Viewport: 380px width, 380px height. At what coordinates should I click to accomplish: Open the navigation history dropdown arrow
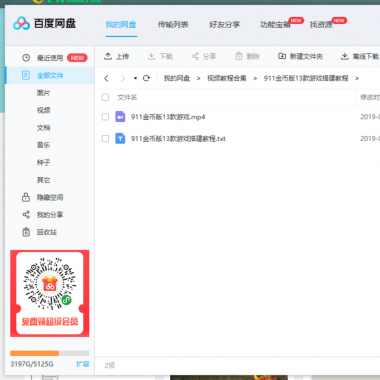[135, 78]
